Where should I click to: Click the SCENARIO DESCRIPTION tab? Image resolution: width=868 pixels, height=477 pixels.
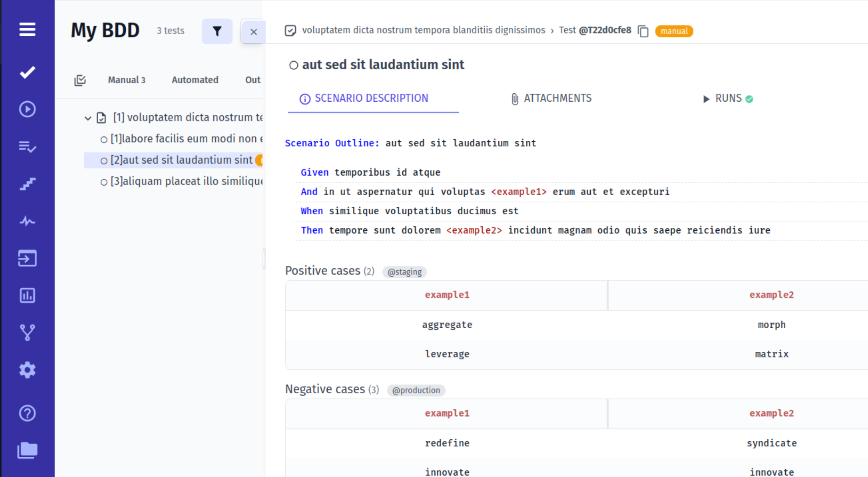pos(371,98)
